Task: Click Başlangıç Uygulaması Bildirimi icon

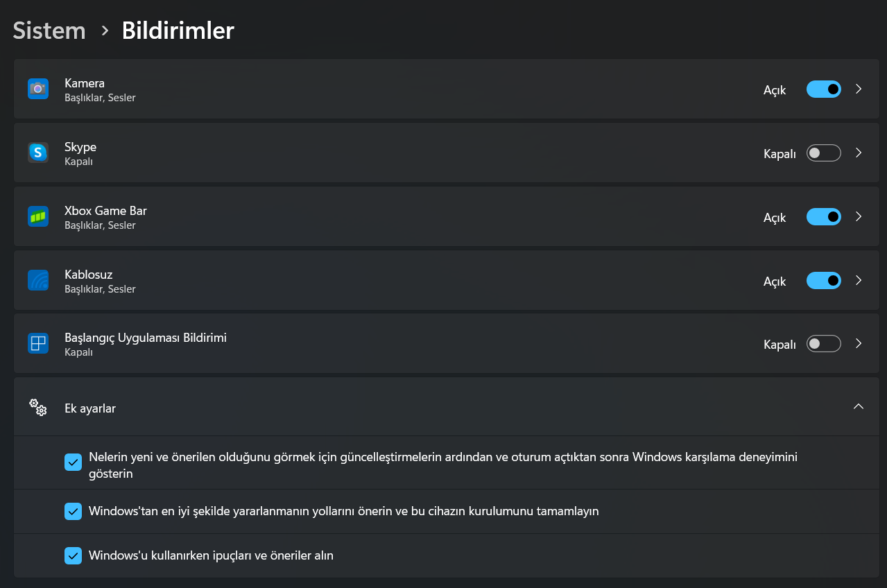Action: 38,343
